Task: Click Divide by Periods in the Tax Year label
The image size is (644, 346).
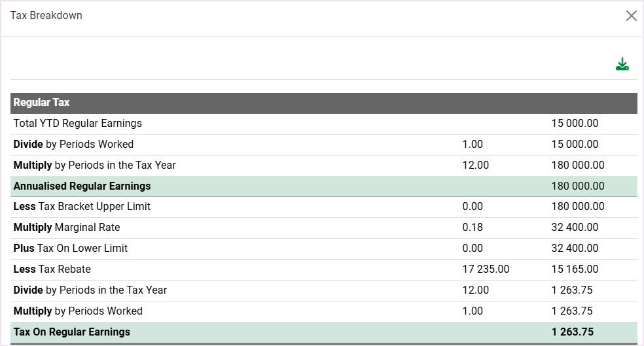Action: tap(90, 290)
